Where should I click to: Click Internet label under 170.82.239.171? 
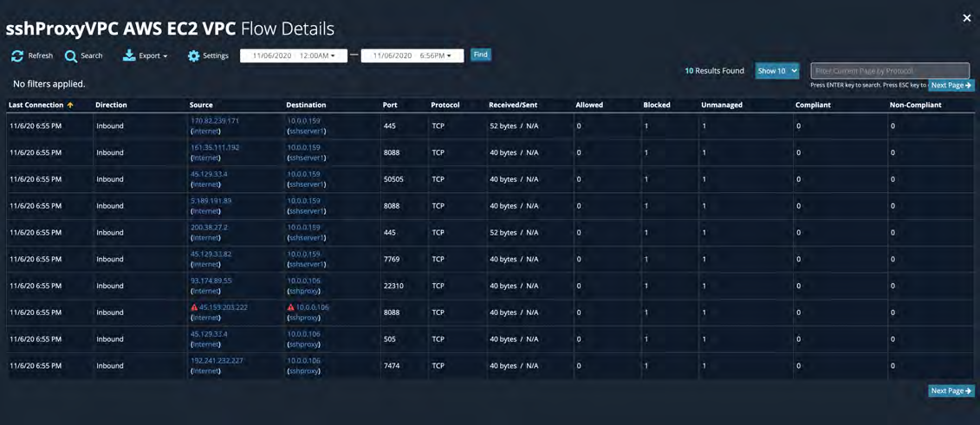pyautogui.click(x=205, y=131)
